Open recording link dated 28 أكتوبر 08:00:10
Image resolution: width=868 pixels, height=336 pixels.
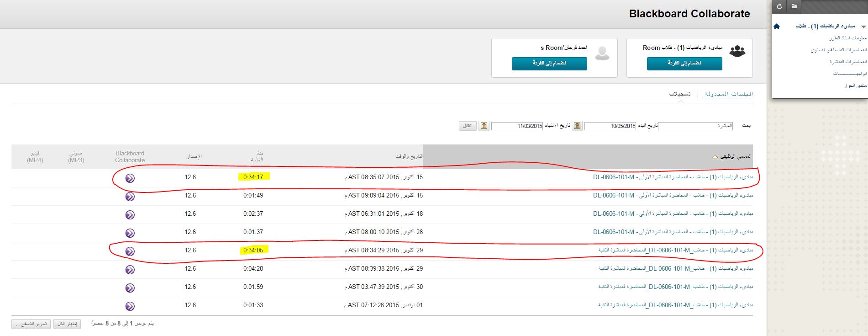tap(673, 232)
